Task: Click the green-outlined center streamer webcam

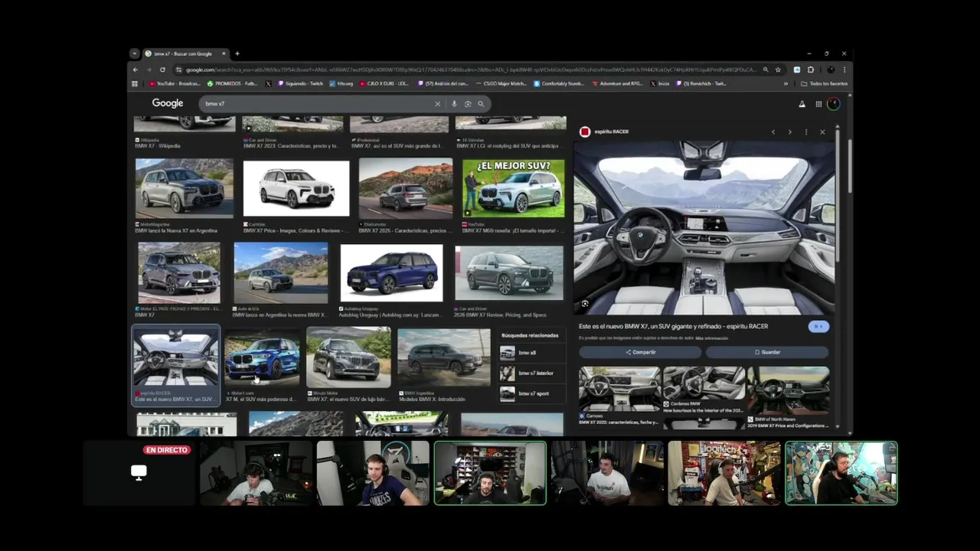Action: 490,473
